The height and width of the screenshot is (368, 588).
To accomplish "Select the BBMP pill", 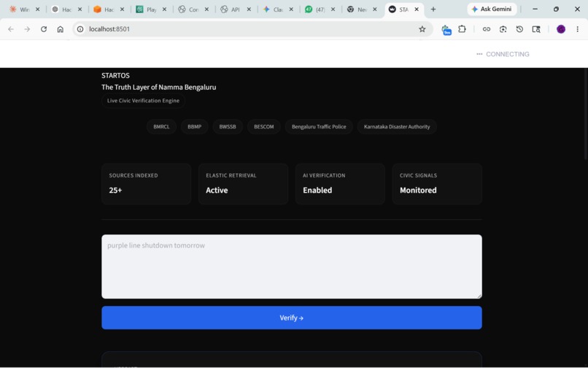I will (x=194, y=126).
